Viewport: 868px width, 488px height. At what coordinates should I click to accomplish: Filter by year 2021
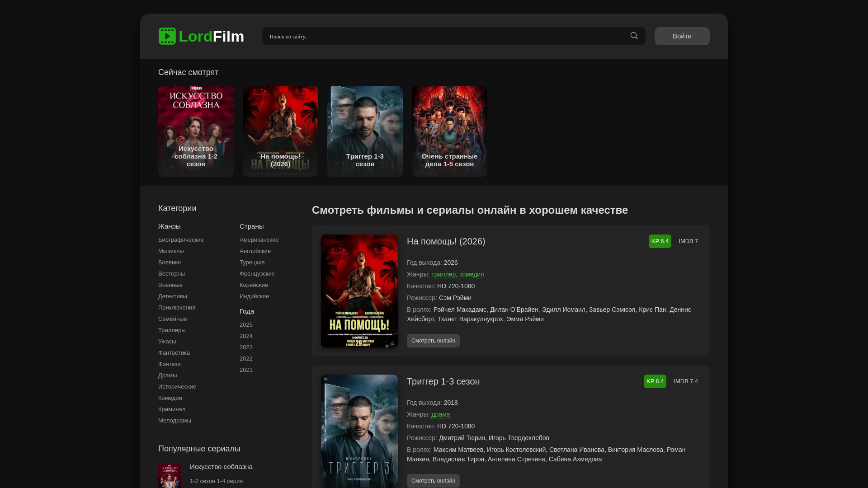click(246, 370)
